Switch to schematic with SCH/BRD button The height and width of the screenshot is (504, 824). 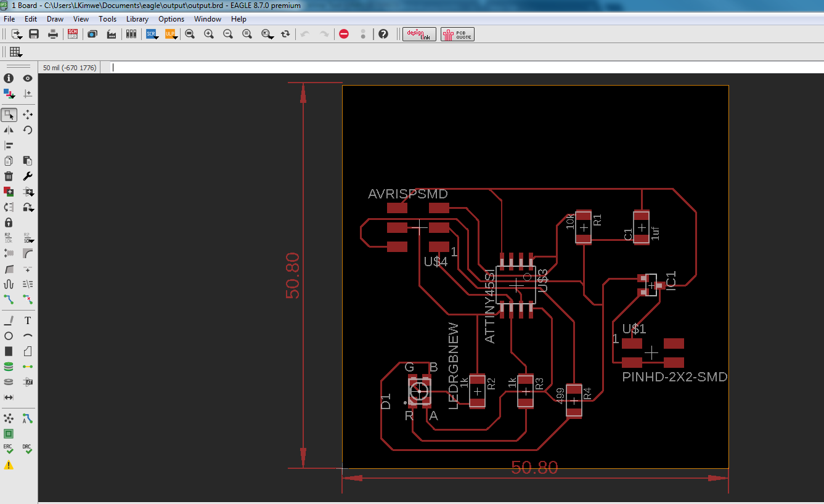pos(73,34)
